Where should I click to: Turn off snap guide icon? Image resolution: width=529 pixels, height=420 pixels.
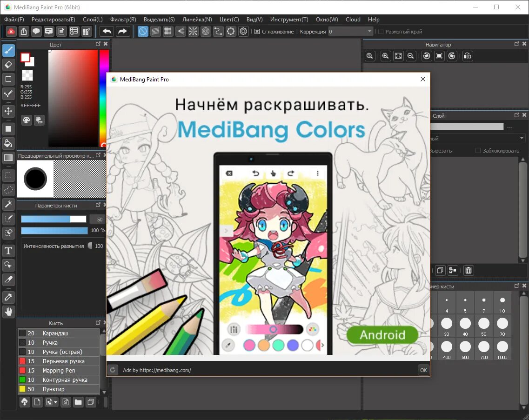pyautogui.click(x=143, y=31)
